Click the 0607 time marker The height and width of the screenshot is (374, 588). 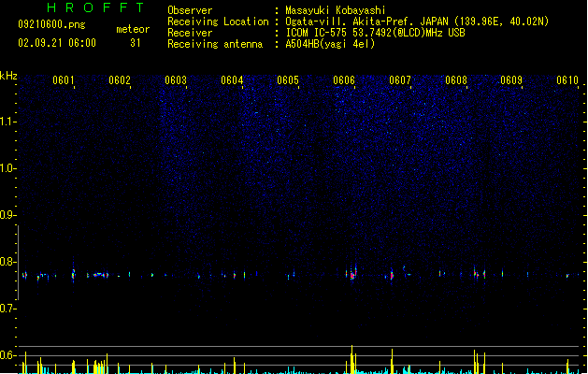coord(400,80)
